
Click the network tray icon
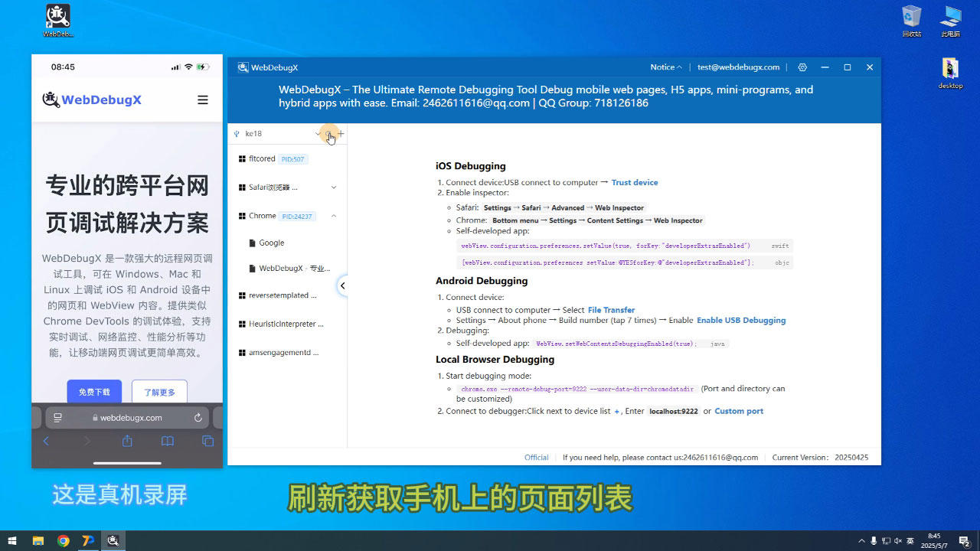887,541
